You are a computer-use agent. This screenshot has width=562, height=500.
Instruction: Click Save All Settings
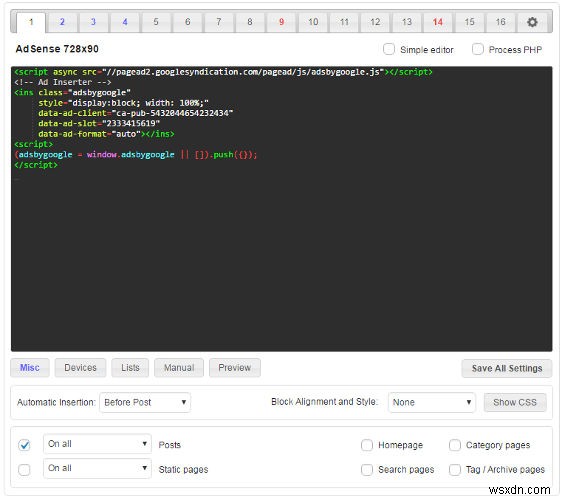[507, 368]
